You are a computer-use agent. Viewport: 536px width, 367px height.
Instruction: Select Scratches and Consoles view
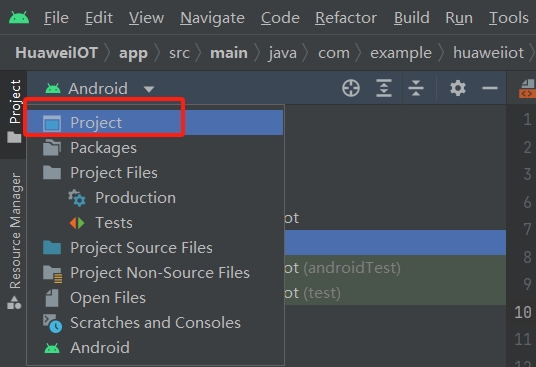[155, 322]
